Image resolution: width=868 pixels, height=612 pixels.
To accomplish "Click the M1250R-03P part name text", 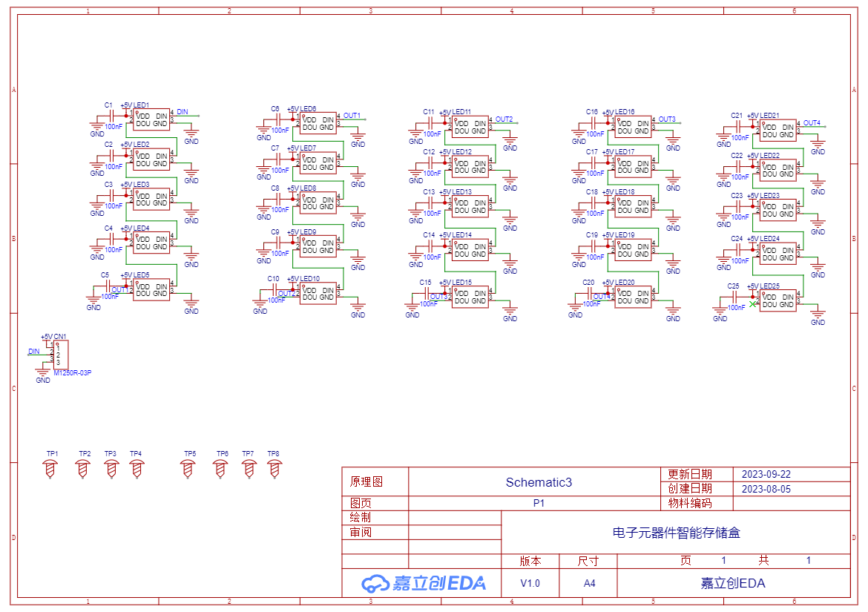I will point(73,373).
